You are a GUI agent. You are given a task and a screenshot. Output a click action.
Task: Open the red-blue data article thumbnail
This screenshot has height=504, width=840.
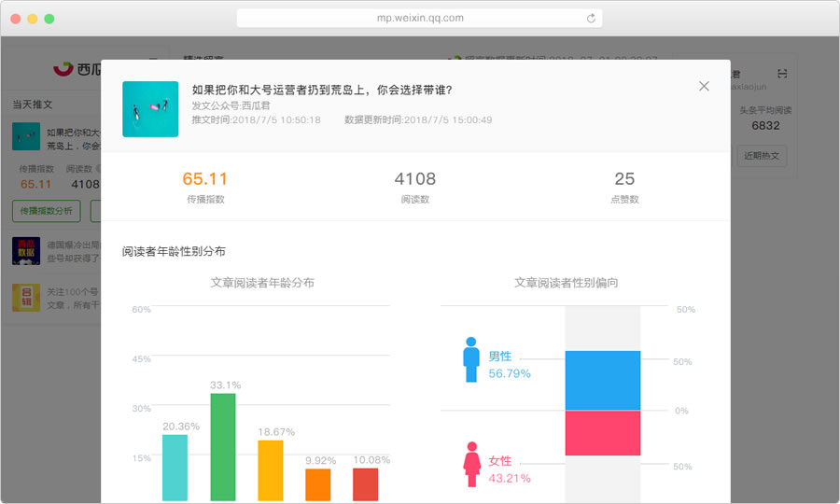26,251
